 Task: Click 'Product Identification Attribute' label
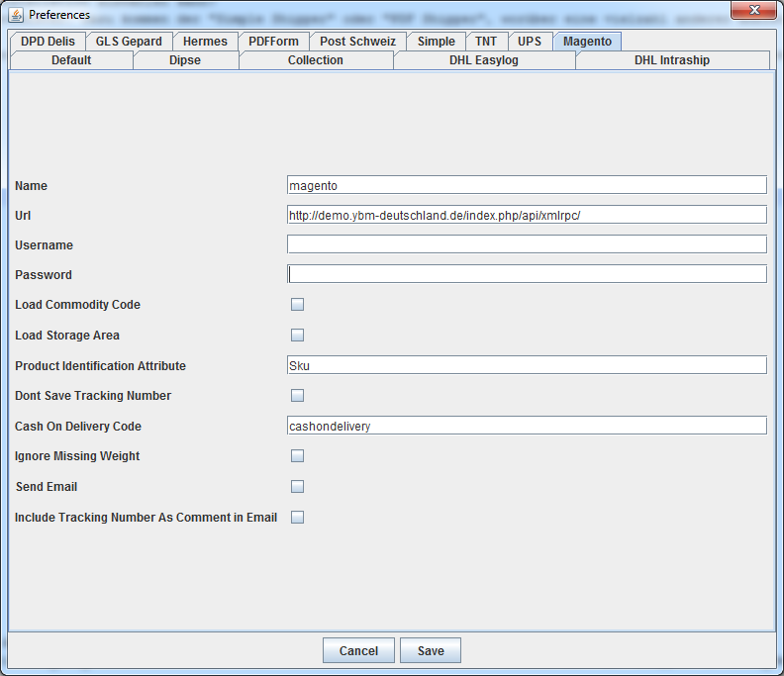tap(101, 365)
